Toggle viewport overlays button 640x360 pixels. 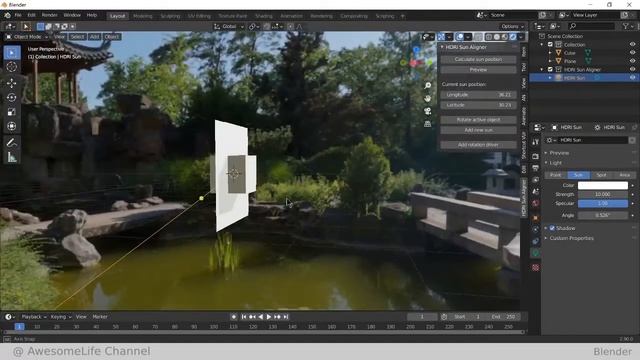coord(460,37)
